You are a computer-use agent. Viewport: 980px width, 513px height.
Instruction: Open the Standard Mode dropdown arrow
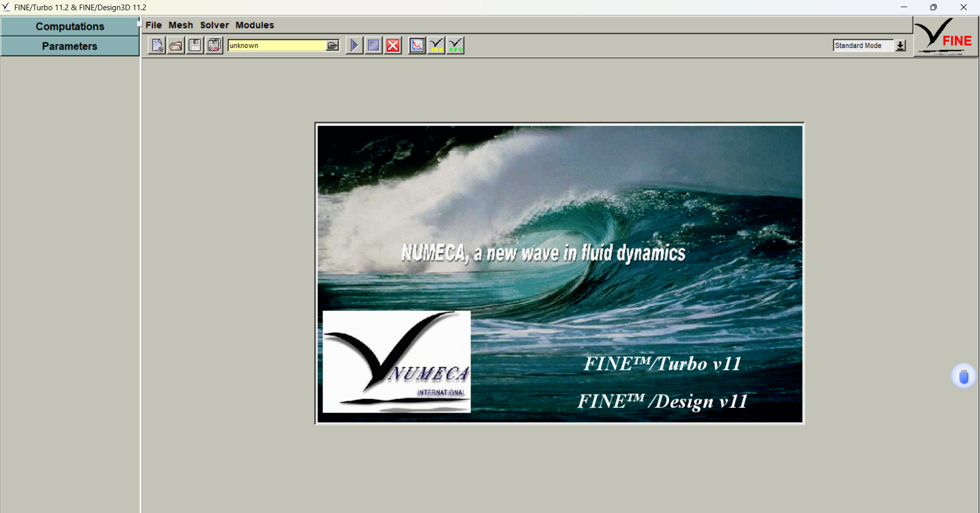coord(900,45)
